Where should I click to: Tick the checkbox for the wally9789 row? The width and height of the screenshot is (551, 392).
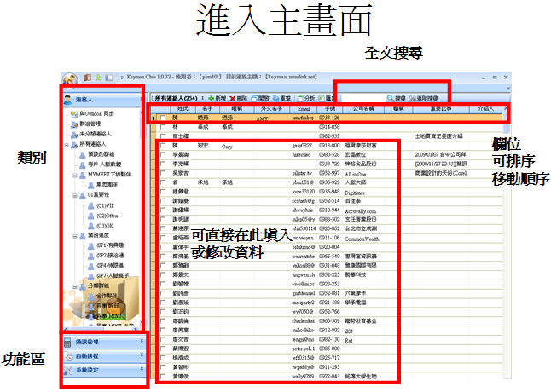(x=163, y=377)
